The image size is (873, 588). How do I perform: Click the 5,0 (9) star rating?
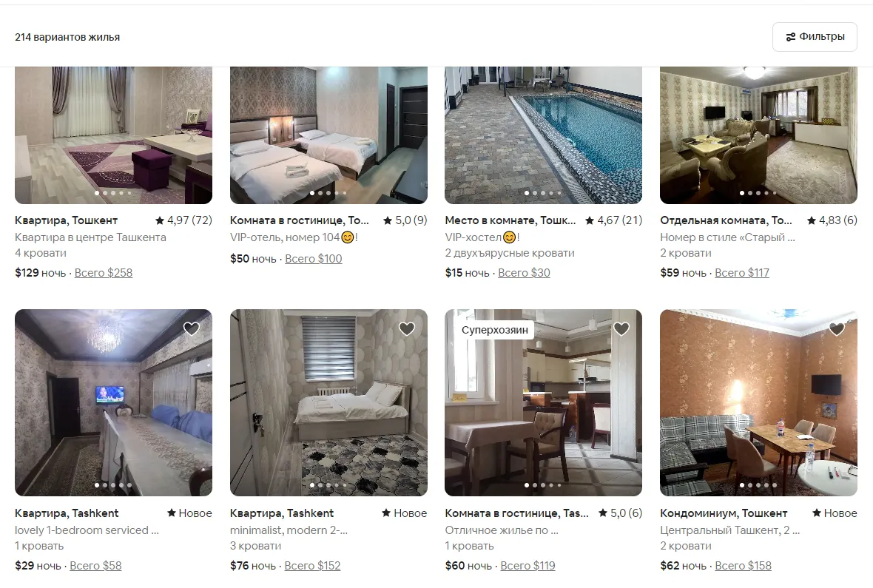coord(405,220)
